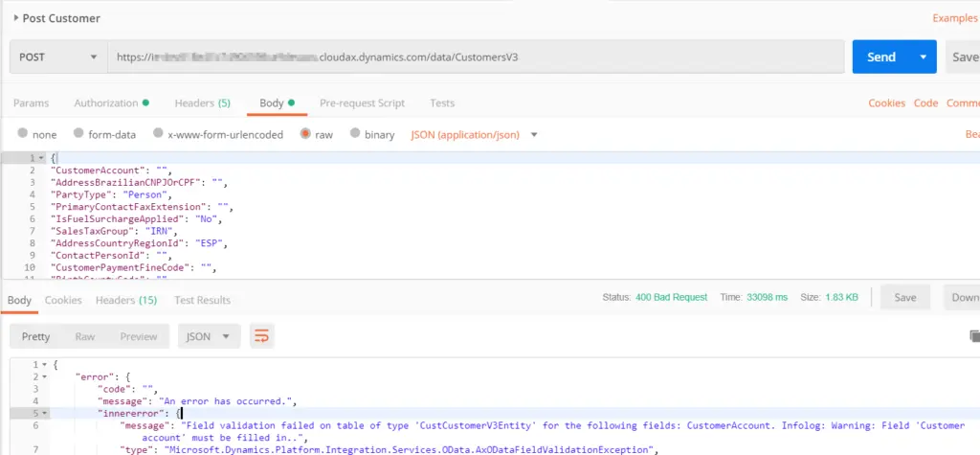Collapse request body line 1 fold arrow
Image resolution: width=980 pixels, height=455 pixels.
(41, 158)
